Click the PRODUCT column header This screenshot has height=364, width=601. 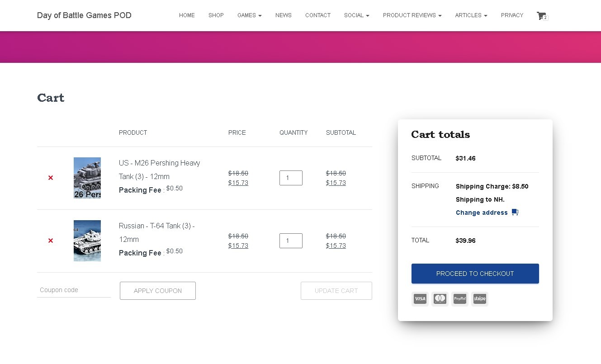point(133,132)
